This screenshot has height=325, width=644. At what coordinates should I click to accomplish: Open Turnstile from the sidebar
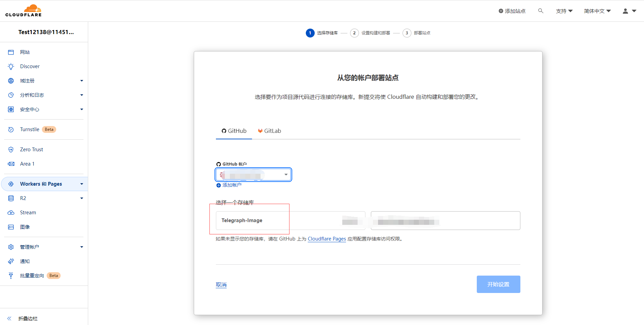(x=30, y=129)
